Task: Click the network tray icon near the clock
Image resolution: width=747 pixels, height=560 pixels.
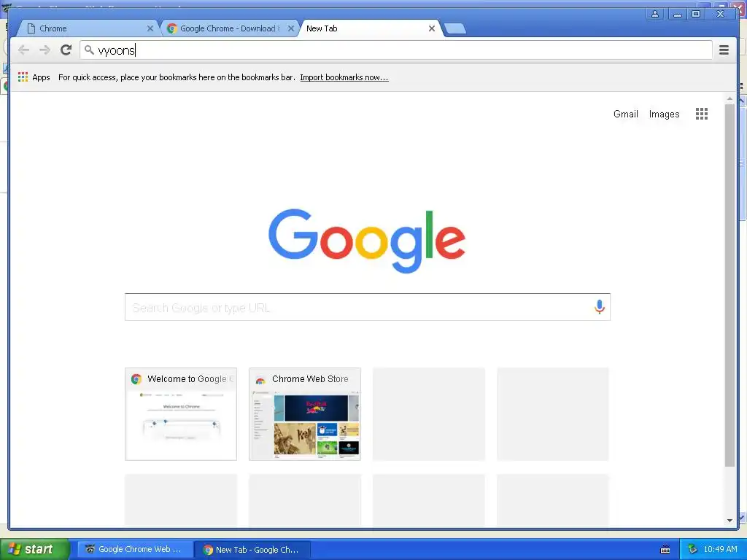Action: click(692, 549)
